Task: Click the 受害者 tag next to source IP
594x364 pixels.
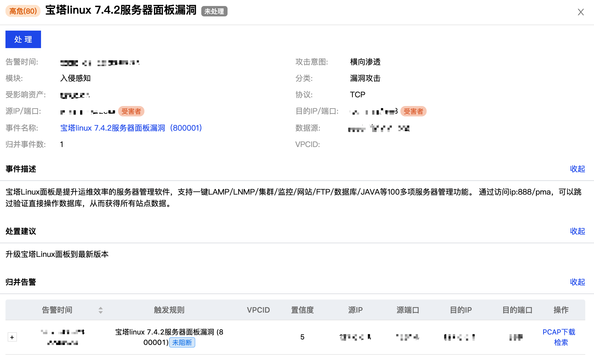Action: pos(131,111)
